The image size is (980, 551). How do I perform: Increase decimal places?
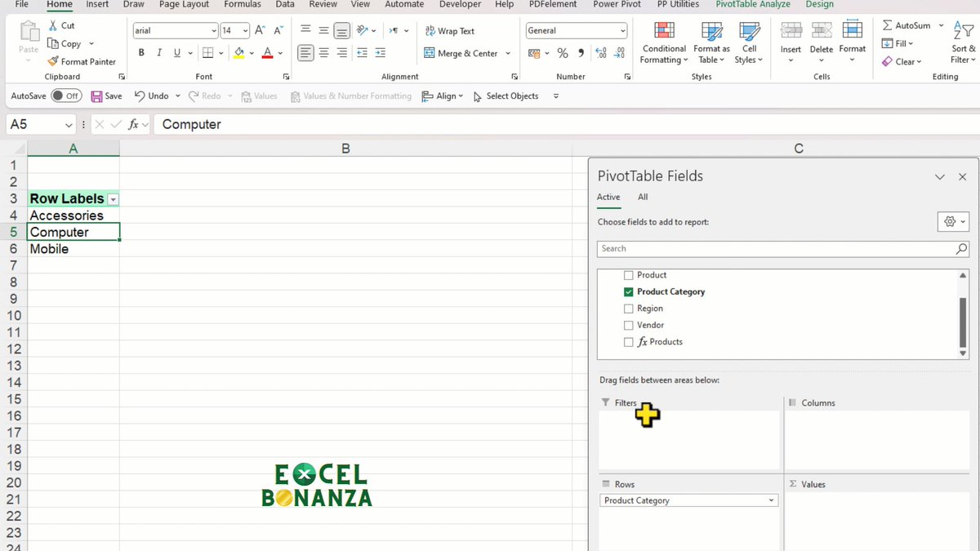(x=601, y=53)
